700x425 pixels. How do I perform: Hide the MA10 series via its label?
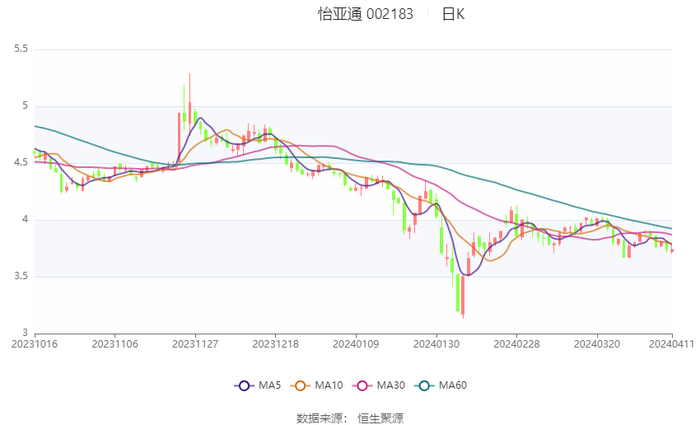point(329,385)
